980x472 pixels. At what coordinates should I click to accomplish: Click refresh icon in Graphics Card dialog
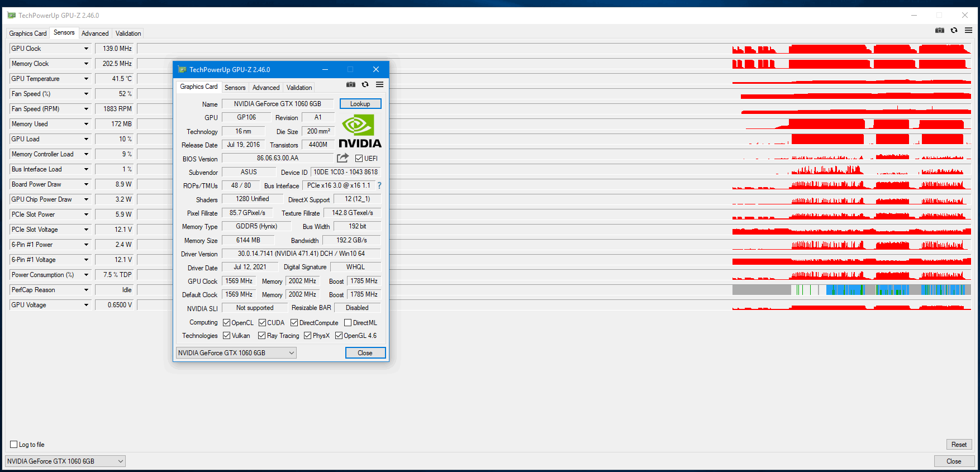pos(365,84)
